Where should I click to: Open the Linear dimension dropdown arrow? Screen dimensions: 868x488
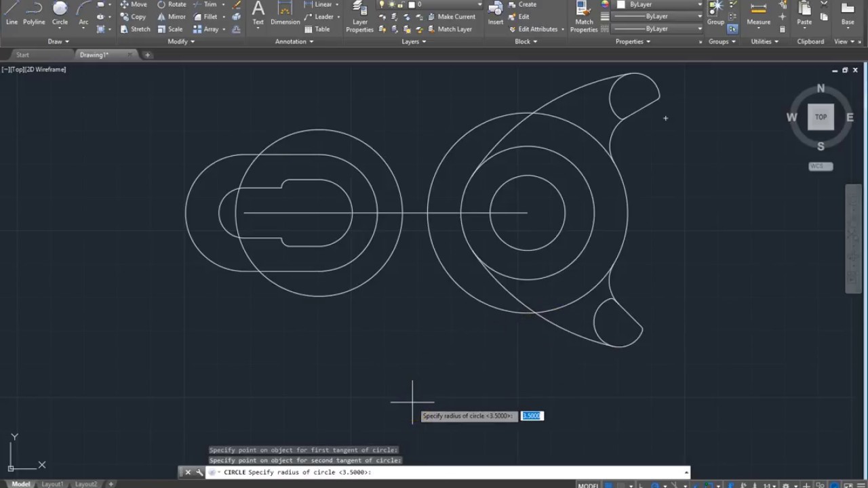pyautogui.click(x=337, y=4)
